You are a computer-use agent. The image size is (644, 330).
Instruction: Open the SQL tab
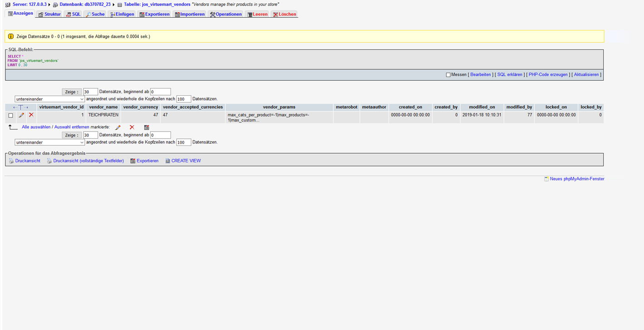[x=73, y=15]
